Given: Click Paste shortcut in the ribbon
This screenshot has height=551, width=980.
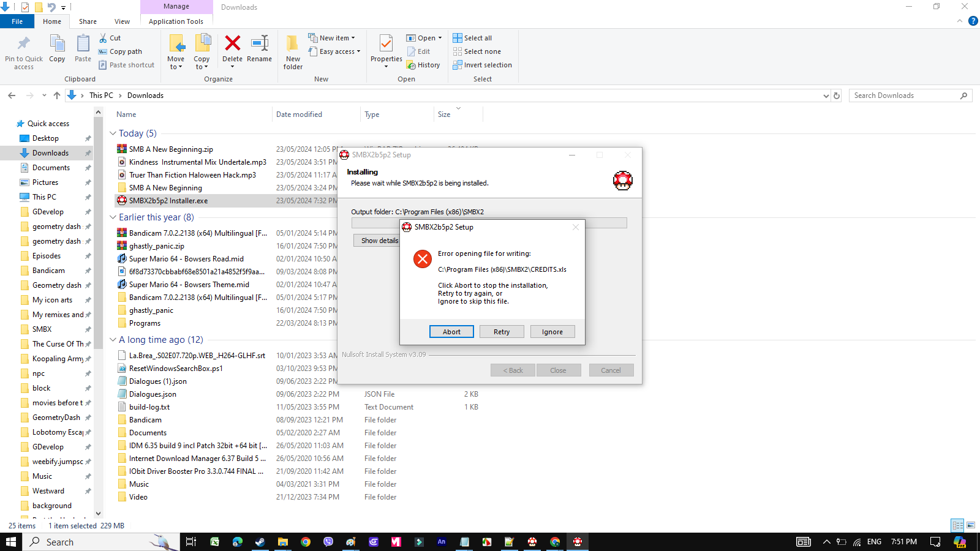Looking at the screenshot, I should click(x=127, y=65).
